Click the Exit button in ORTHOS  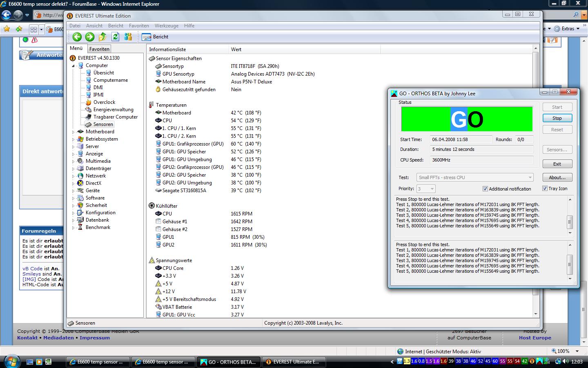pos(557,164)
